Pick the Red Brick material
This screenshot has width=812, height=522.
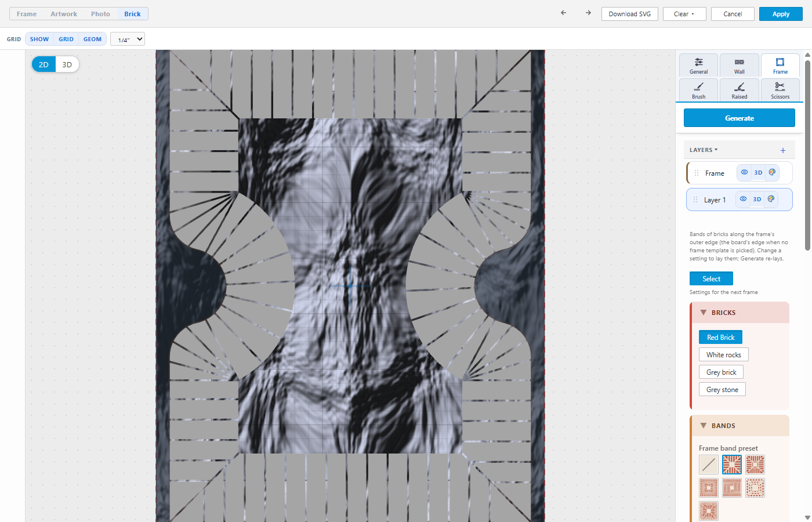pyautogui.click(x=720, y=337)
